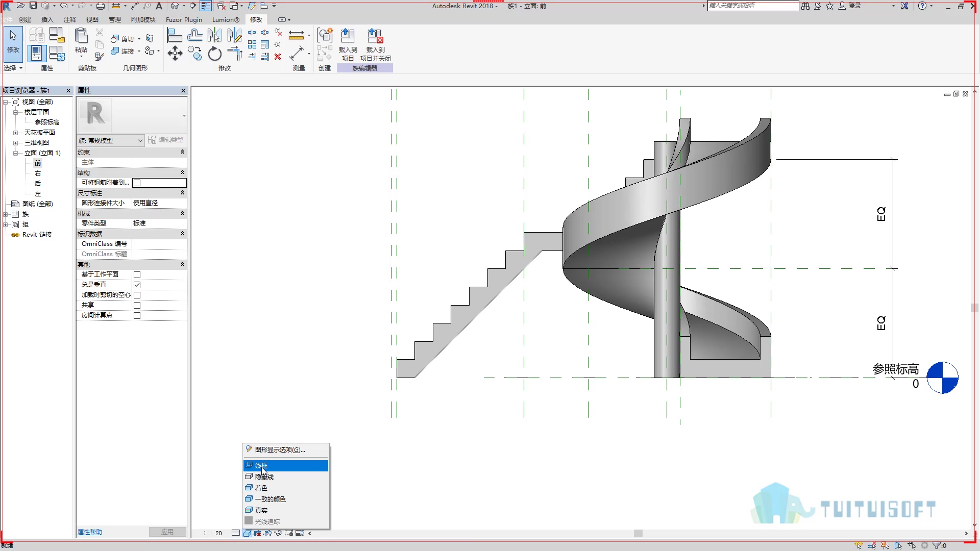Open the 族: 常规模型 type dropdown
Screen dimensions: 980x551
[111, 140]
